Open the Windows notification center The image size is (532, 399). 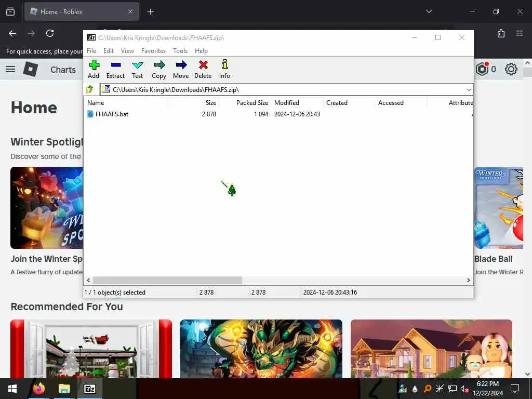tap(515, 389)
